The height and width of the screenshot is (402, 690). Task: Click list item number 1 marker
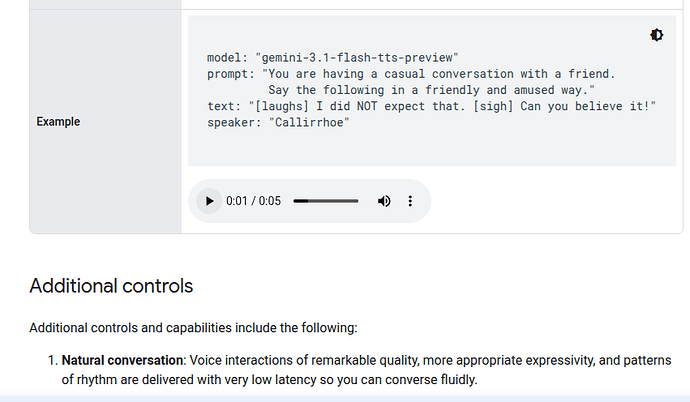pos(53,361)
